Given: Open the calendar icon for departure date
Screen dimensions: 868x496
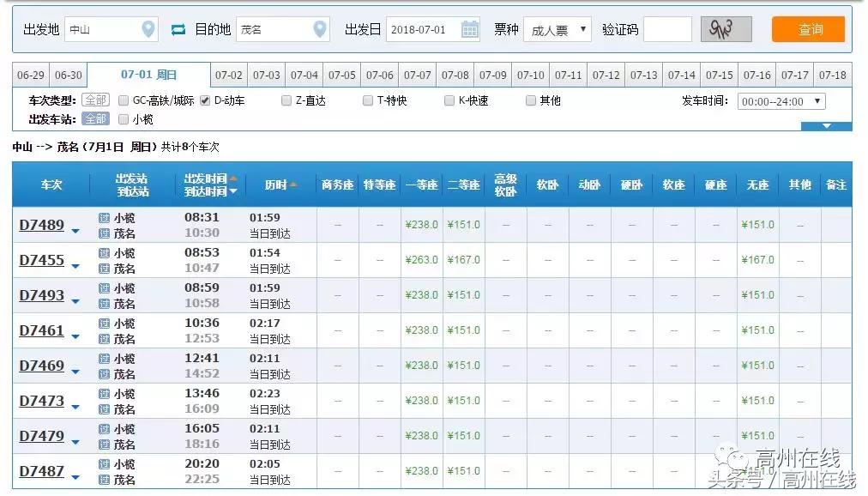Looking at the screenshot, I should coord(469,29).
